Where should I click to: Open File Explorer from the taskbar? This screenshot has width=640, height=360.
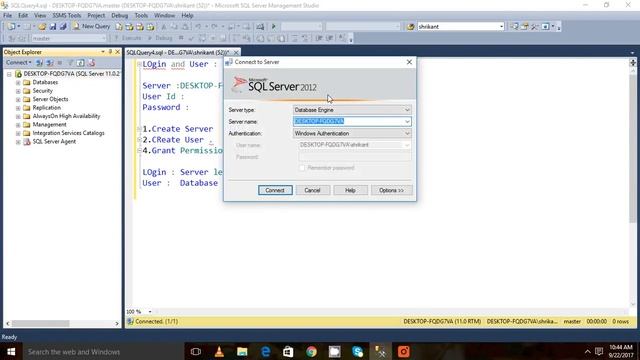pos(242,351)
